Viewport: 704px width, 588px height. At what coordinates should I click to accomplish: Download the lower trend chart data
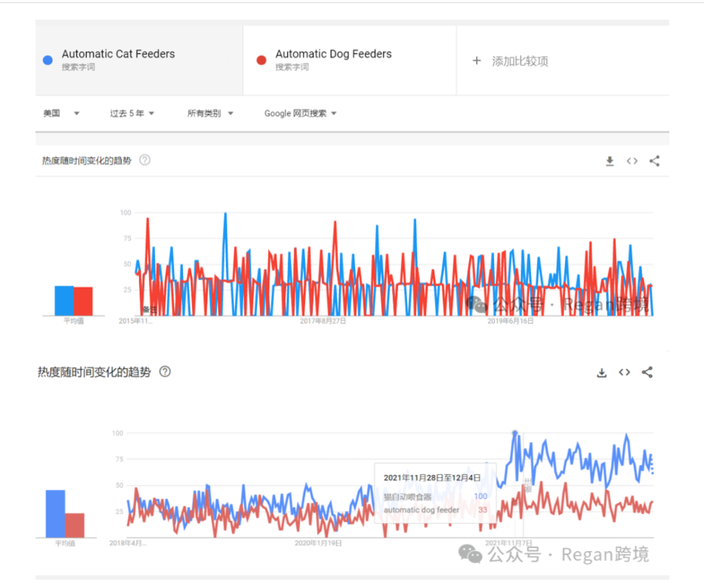click(602, 372)
